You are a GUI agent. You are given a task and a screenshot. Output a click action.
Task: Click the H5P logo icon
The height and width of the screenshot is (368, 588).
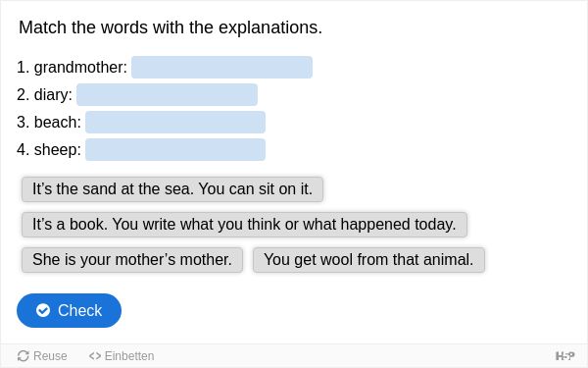point(564,355)
